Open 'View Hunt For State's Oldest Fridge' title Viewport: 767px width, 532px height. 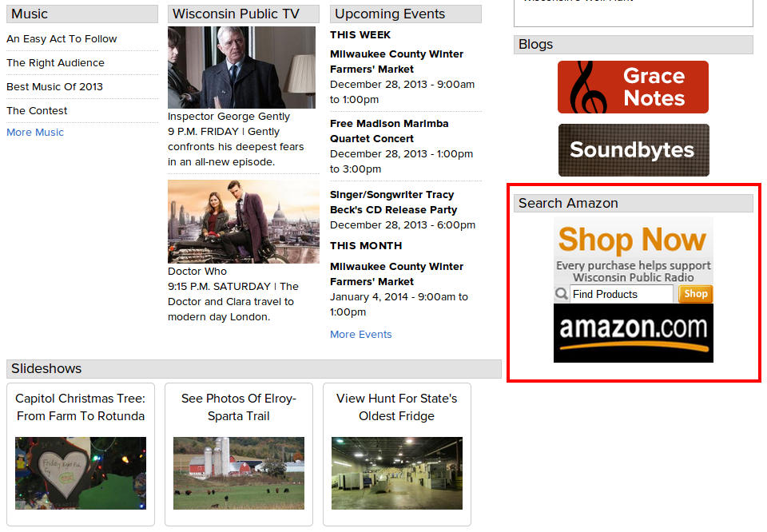pos(397,407)
